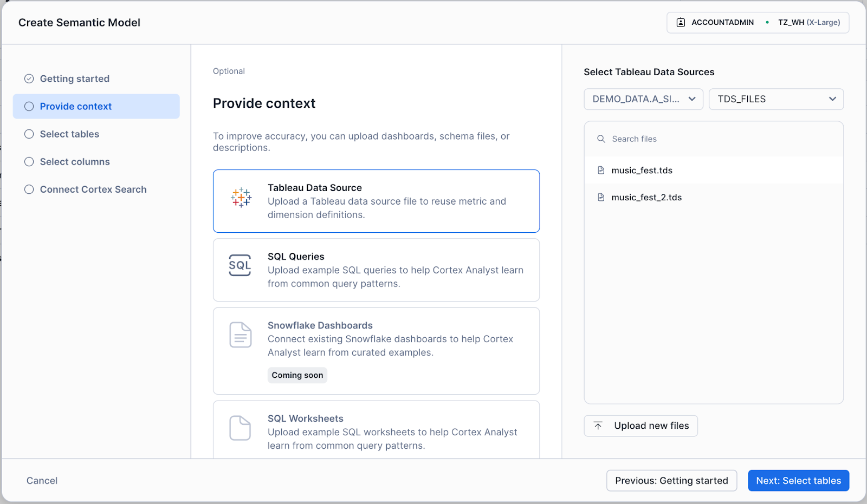The height and width of the screenshot is (504, 867).
Task: Click the Getting started checkmark icon
Action: coord(29,79)
